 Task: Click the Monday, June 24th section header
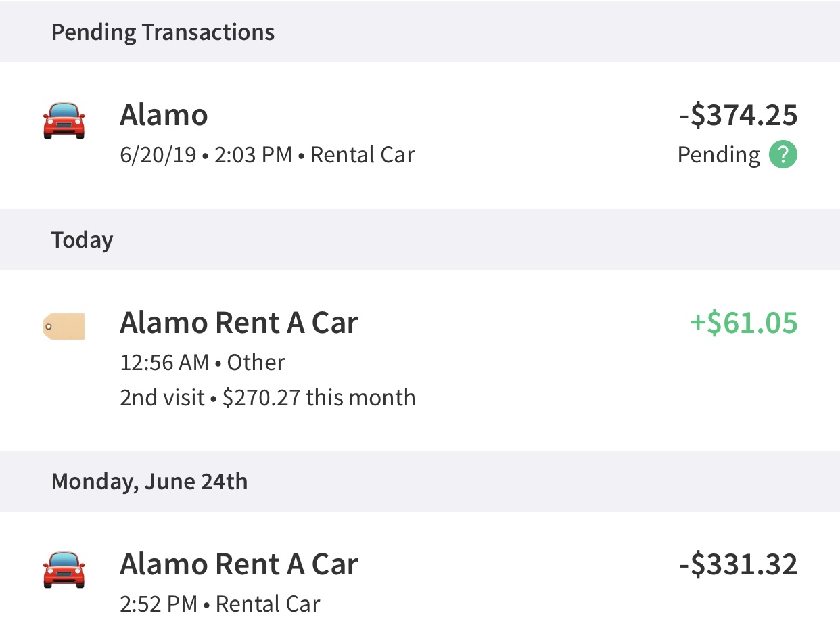[149, 482]
